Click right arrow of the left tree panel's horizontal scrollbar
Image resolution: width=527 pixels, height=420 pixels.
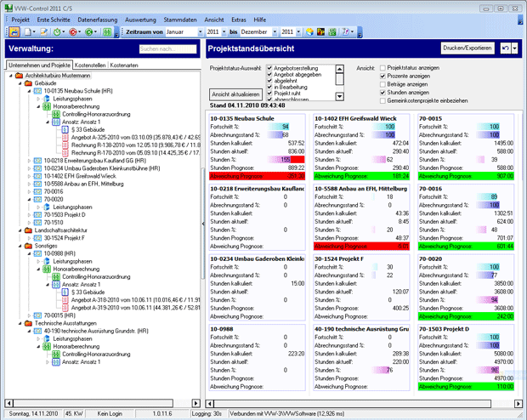tap(196, 403)
